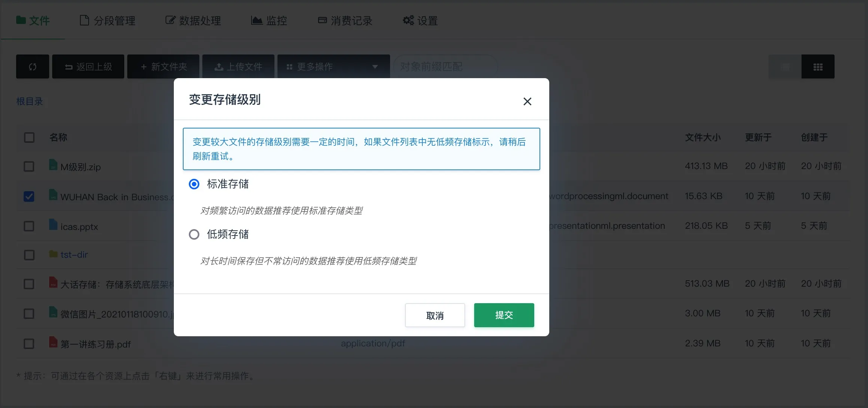
Task: Click the 根目录 breadcrumb link
Action: [30, 101]
